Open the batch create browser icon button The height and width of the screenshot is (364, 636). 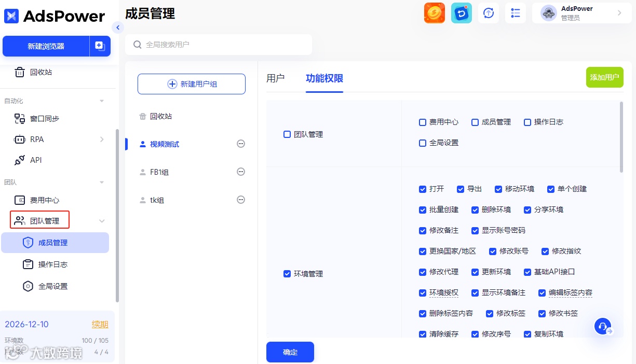coord(100,46)
